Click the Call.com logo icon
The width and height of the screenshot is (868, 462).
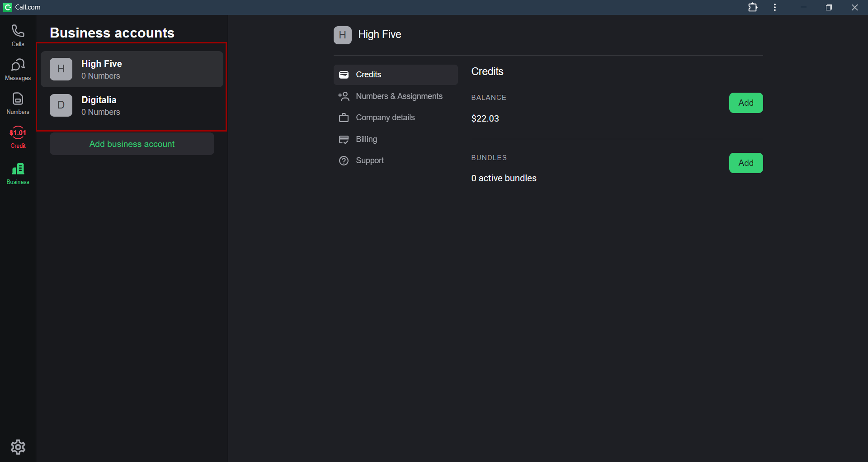click(8, 7)
